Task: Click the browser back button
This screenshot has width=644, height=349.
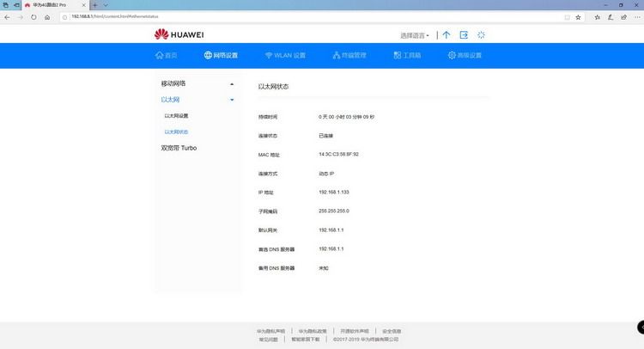Action: pyautogui.click(x=7, y=17)
